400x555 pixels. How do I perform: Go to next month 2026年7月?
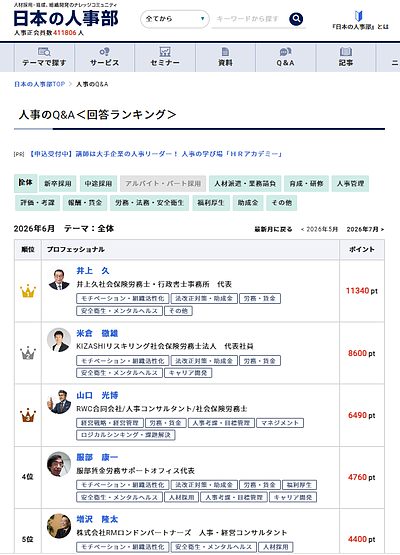pos(365,229)
